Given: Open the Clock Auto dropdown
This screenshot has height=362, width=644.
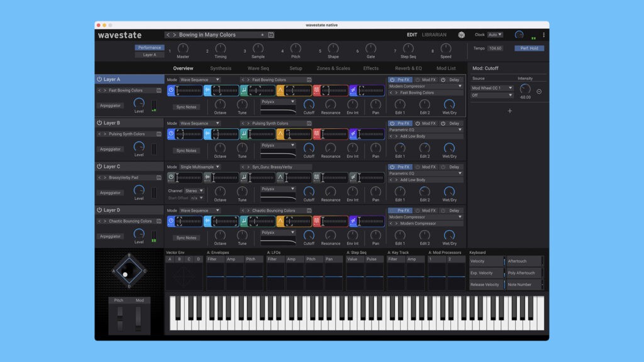Looking at the screenshot, I should (496, 35).
